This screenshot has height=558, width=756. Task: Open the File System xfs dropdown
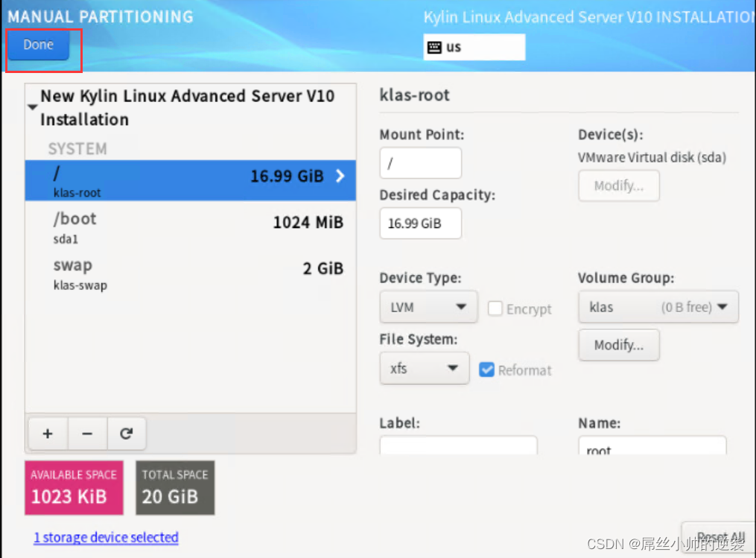pyautogui.click(x=424, y=368)
